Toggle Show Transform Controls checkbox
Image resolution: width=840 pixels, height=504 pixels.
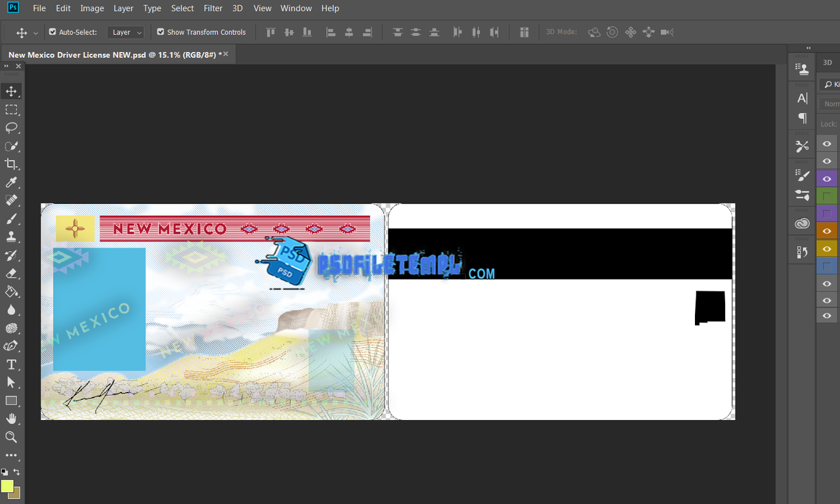(160, 31)
